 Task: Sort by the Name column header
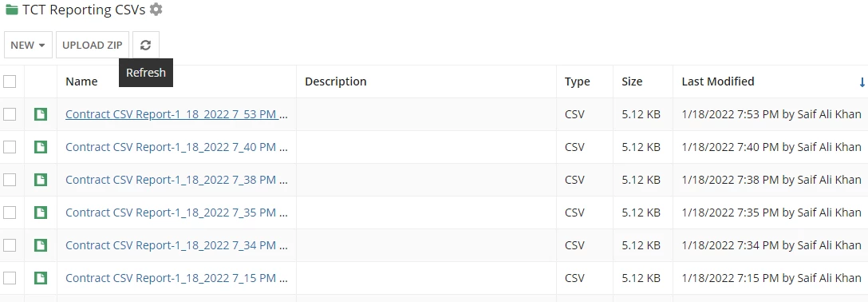[x=81, y=81]
